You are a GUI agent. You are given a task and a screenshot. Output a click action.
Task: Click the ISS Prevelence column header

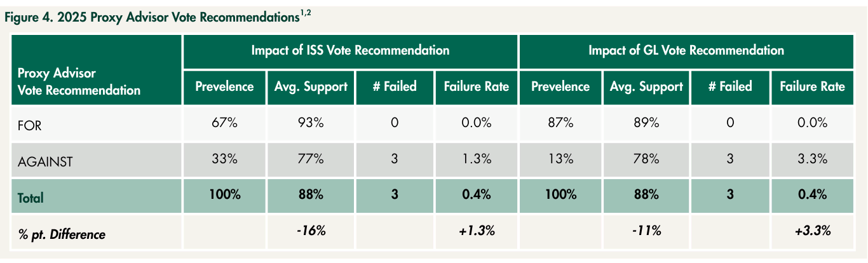coord(224,87)
